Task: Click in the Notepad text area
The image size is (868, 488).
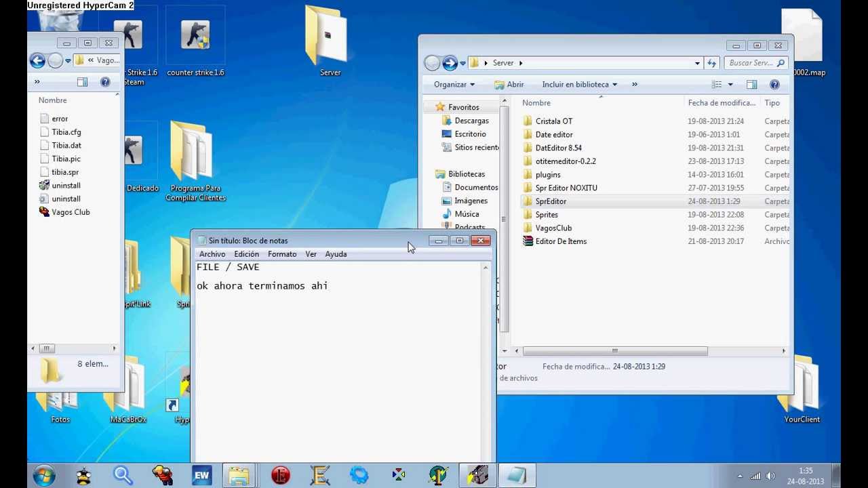Action: pos(337,361)
